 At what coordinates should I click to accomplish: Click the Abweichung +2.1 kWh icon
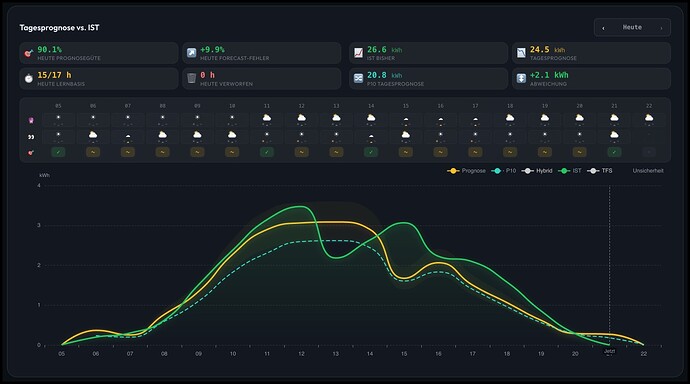tap(521, 79)
